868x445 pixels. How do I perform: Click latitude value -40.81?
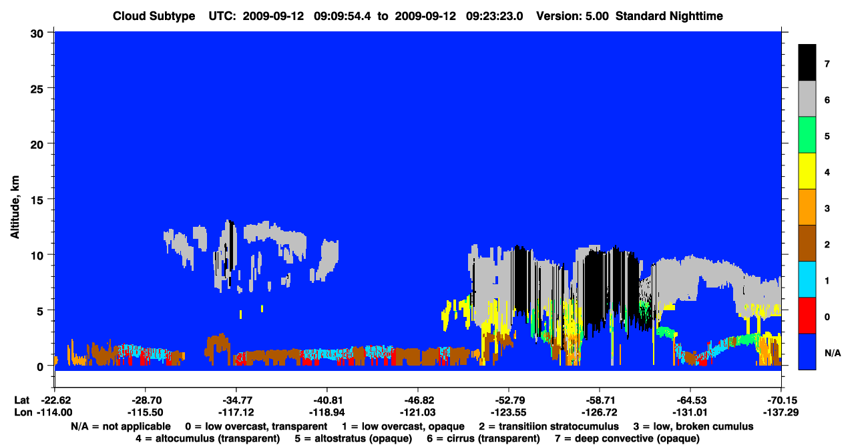click(x=327, y=400)
